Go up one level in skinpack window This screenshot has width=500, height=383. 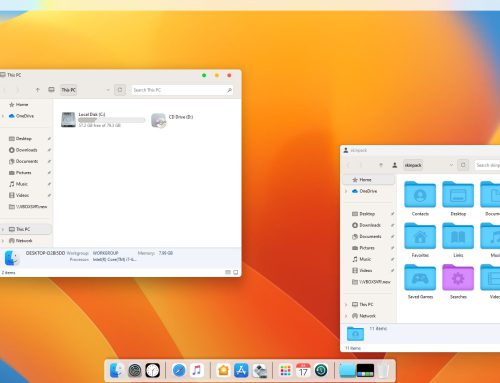tap(381, 165)
